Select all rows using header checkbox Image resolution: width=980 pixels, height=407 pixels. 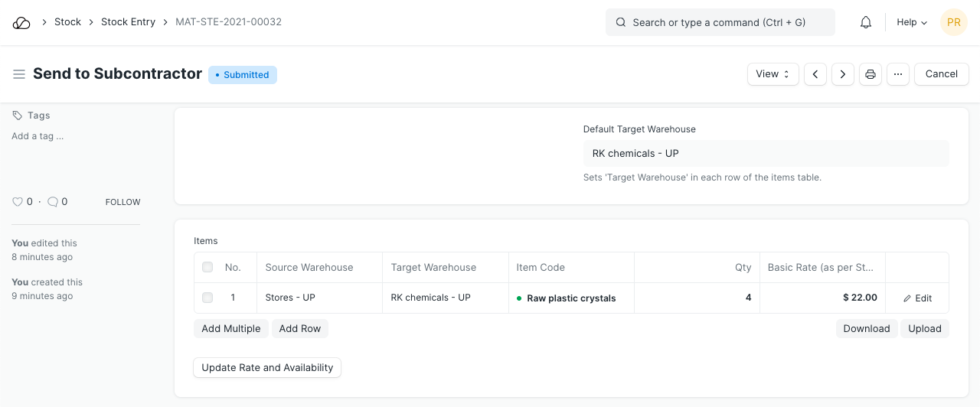[207, 268]
